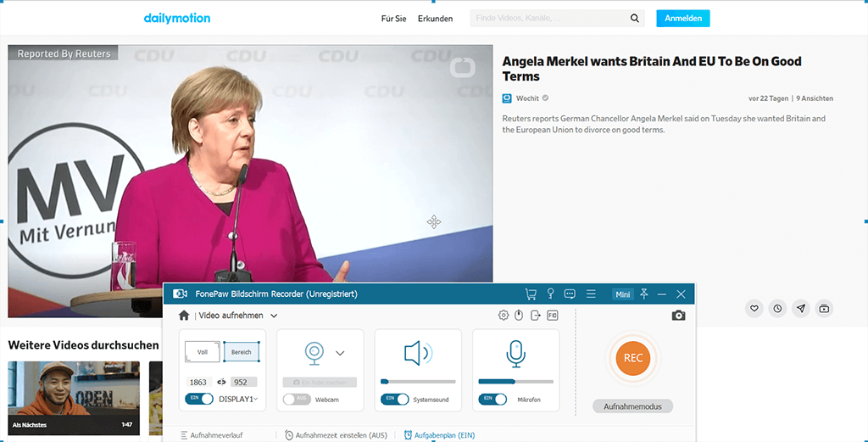Open the feedback chat bubble icon
Screen dimensions: 868x442
pyautogui.click(x=570, y=294)
